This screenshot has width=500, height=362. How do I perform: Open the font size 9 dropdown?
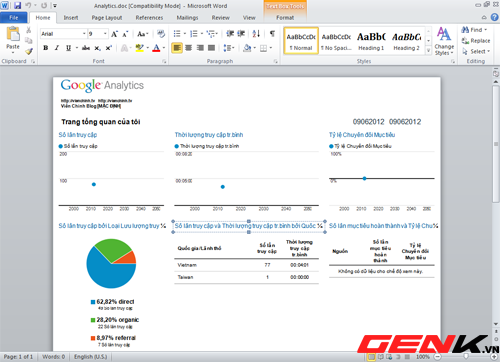click(x=105, y=34)
